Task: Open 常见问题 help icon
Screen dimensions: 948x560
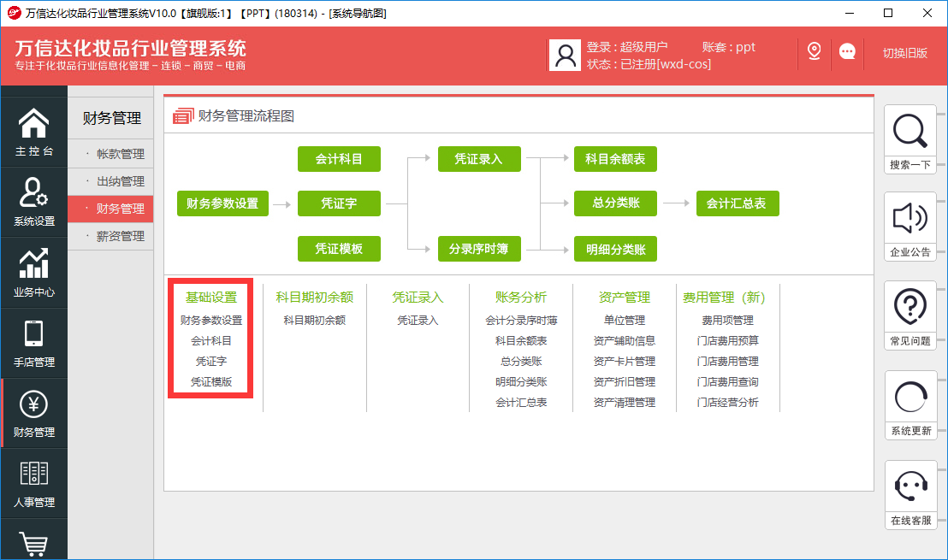Action: click(x=909, y=306)
